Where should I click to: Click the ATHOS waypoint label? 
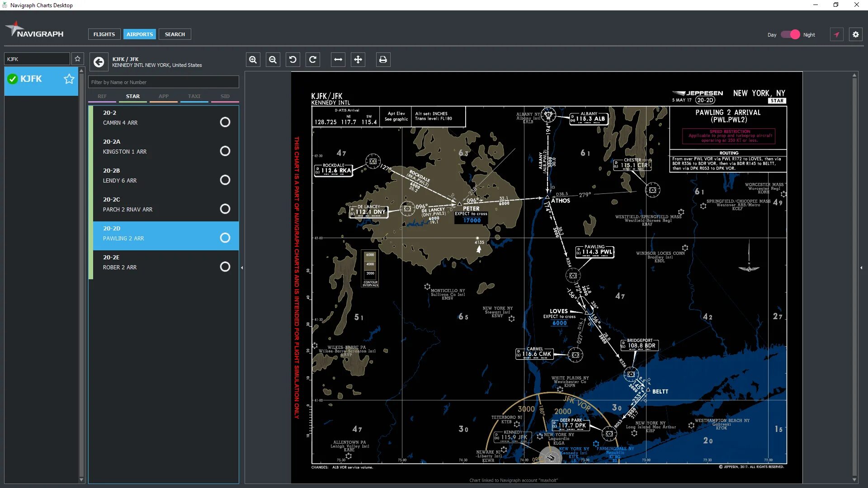[x=561, y=201]
